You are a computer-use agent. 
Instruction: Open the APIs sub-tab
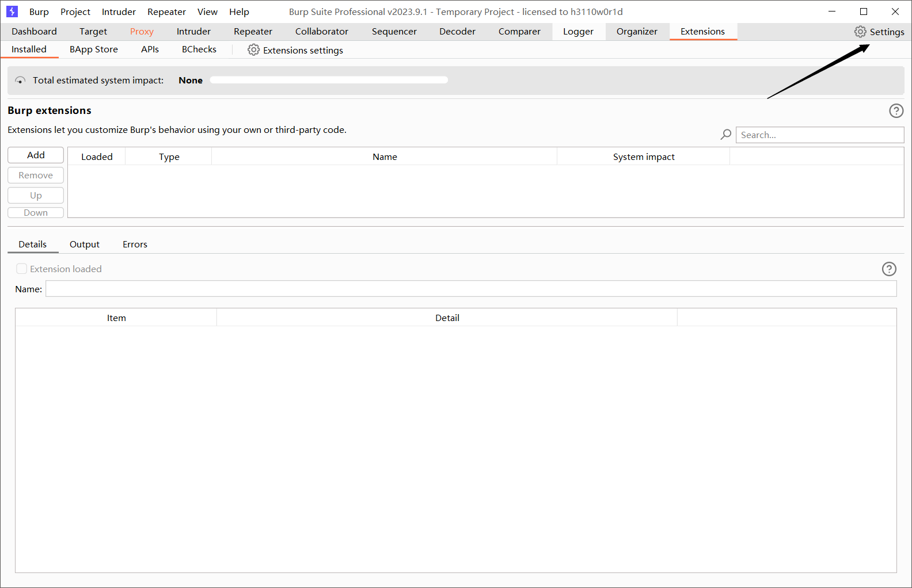tap(150, 49)
